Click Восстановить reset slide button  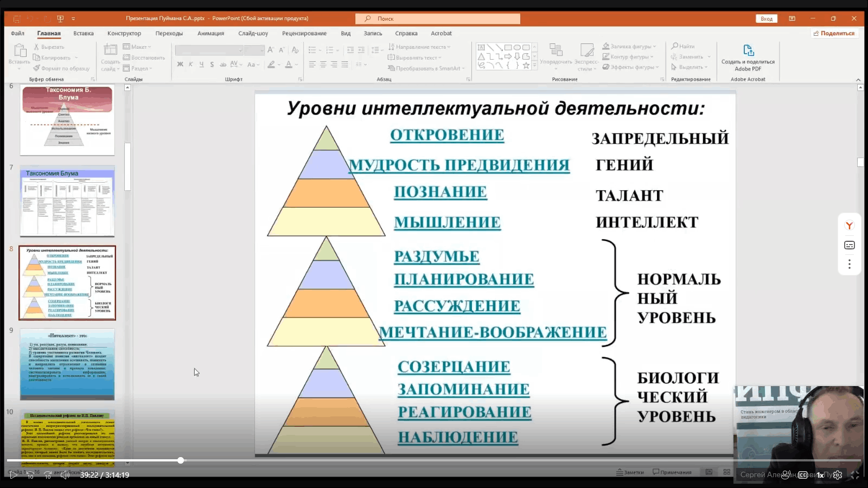coord(144,57)
